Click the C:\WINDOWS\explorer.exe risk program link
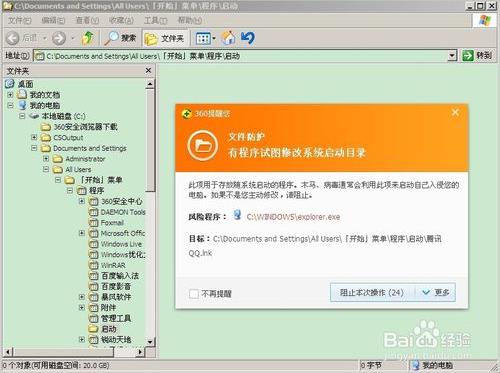The image size is (500, 373). click(293, 217)
